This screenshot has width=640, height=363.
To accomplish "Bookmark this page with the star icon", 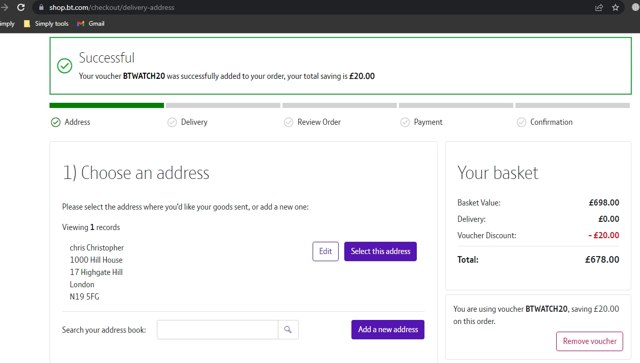I will (x=616, y=7).
